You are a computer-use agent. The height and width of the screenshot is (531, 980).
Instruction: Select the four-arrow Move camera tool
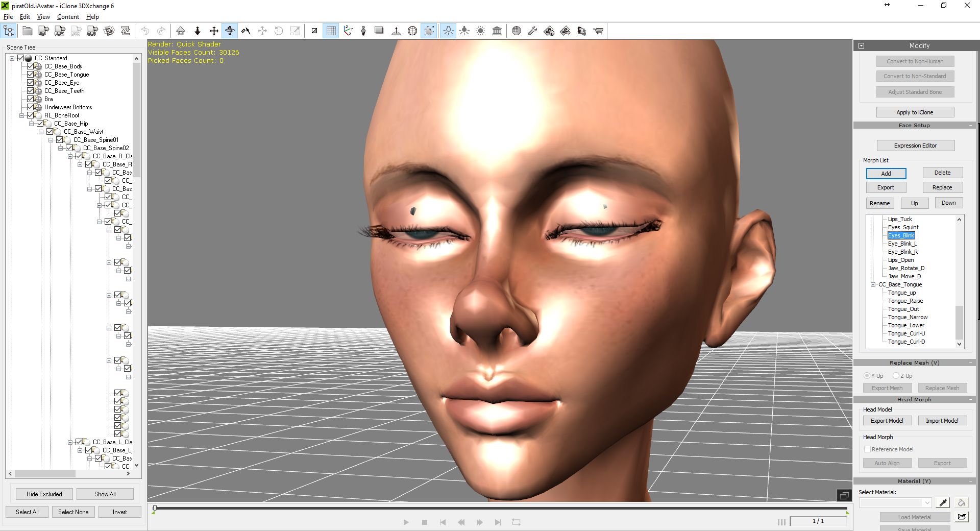pyautogui.click(x=214, y=31)
